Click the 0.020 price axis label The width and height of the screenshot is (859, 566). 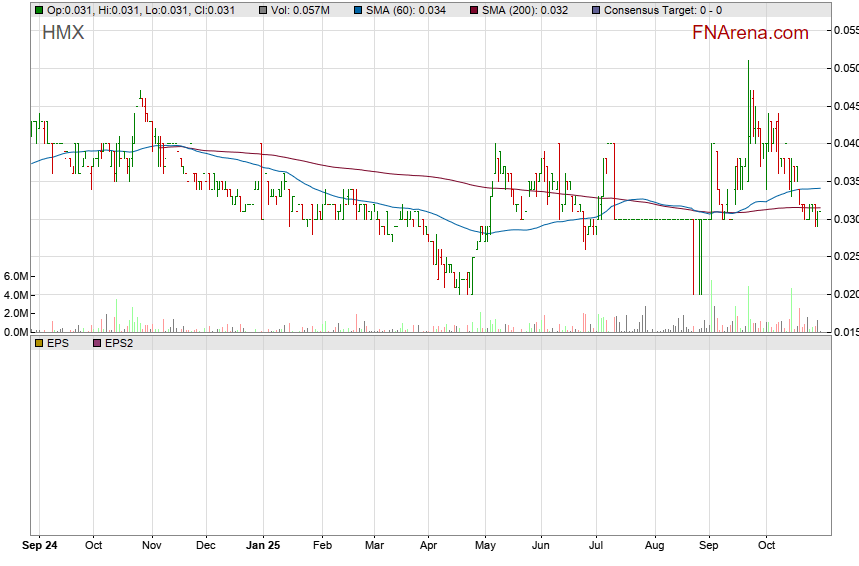coord(845,294)
